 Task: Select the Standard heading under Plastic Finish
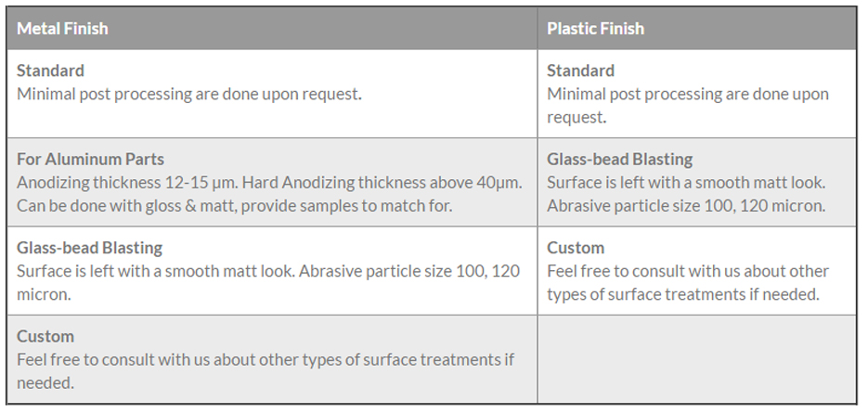point(581,71)
